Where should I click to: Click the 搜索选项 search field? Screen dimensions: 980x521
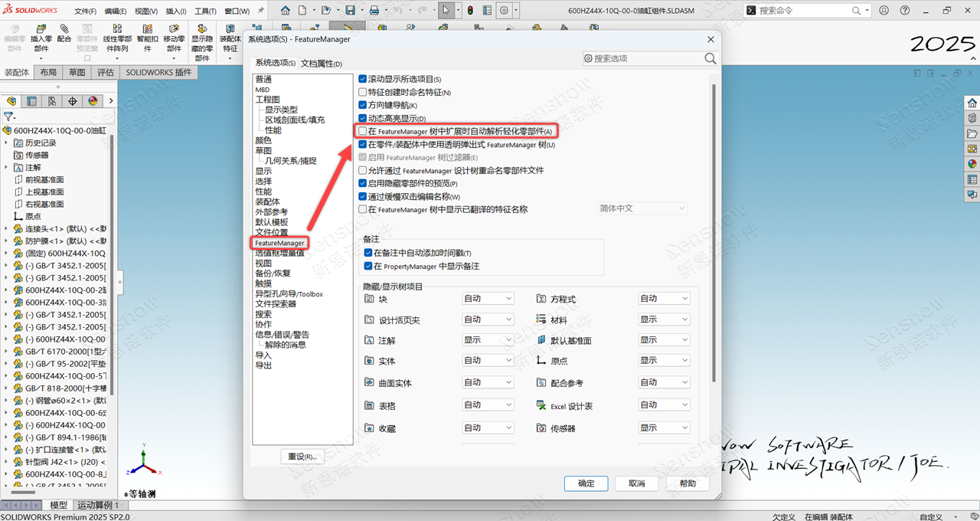coord(645,58)
